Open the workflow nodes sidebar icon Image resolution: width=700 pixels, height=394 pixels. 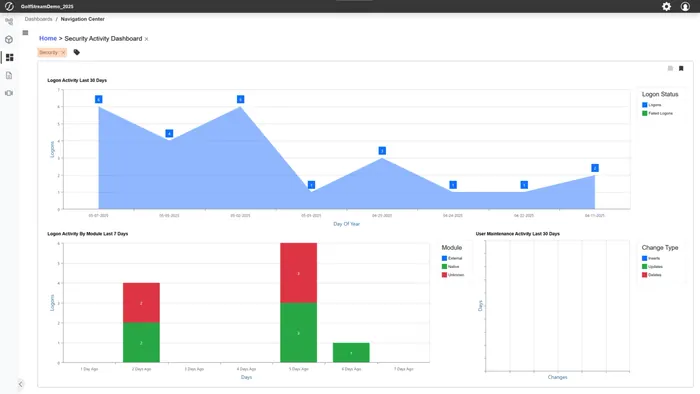coord(9,21)
